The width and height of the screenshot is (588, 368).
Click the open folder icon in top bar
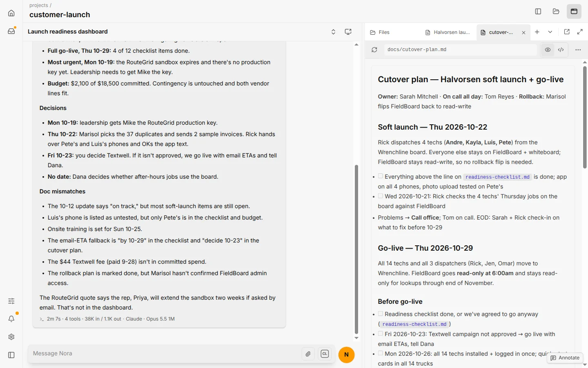(x=556, y=11)
